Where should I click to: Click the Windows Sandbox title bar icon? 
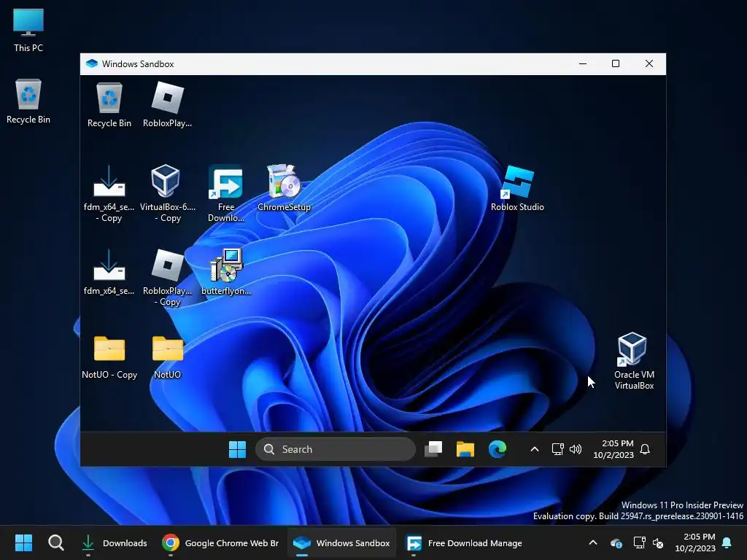point(92,64)
